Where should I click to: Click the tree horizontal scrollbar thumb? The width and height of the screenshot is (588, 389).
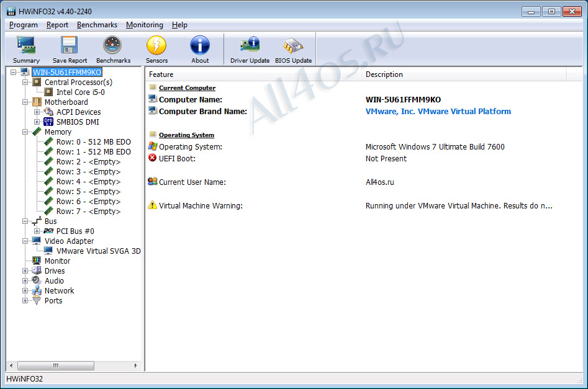pos(55,365)
